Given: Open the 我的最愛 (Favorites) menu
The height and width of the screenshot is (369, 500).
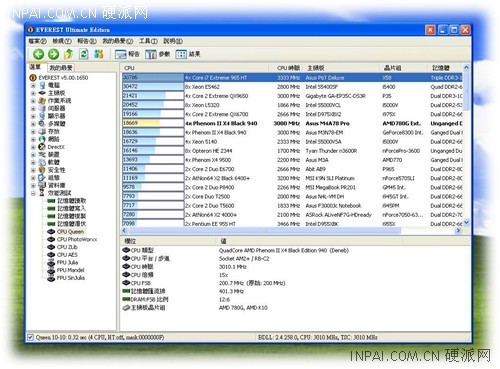Looking at the screenshot, I should (x=118, y=41).
